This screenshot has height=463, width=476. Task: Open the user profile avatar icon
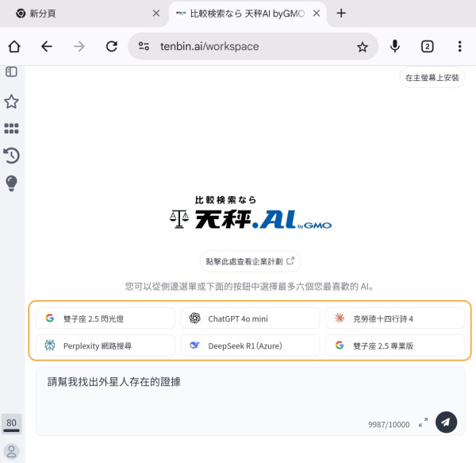click(12, 451)
